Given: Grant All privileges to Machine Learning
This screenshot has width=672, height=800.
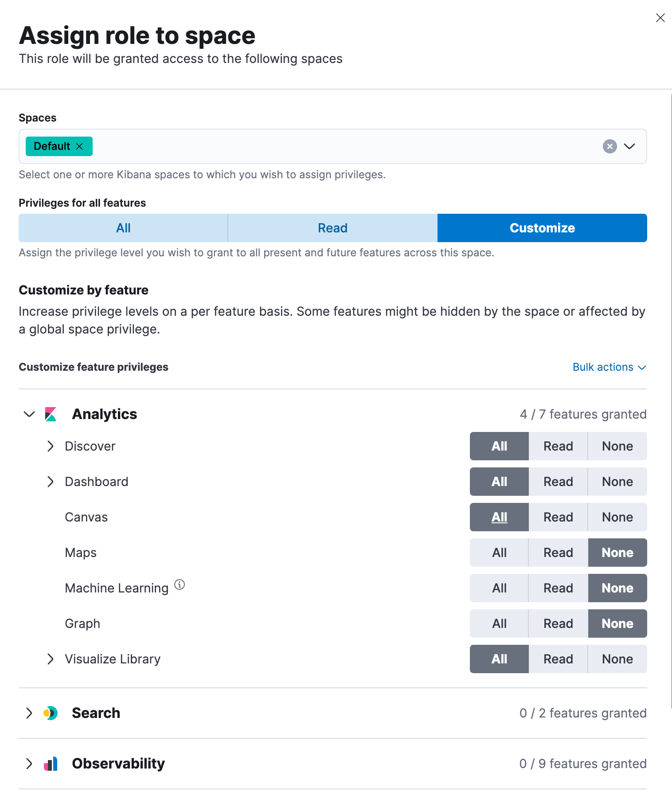Looking at the screenshot, I should 499,588.
